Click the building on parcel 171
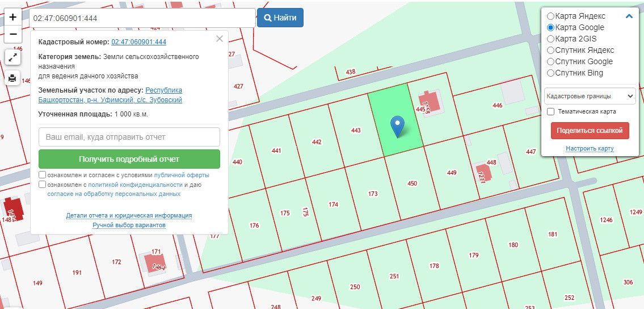 (156, 263)
